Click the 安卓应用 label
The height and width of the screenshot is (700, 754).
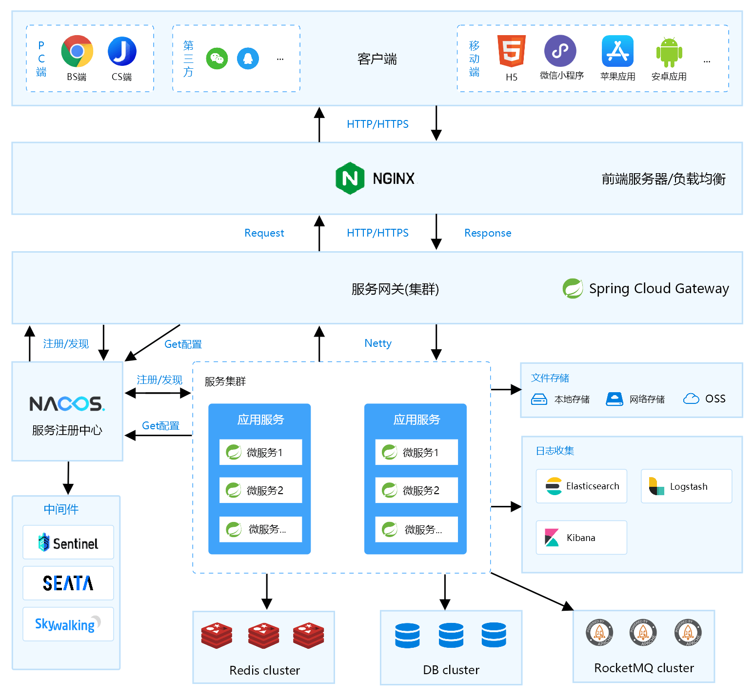pyautogui.click(x=669, y=77)
